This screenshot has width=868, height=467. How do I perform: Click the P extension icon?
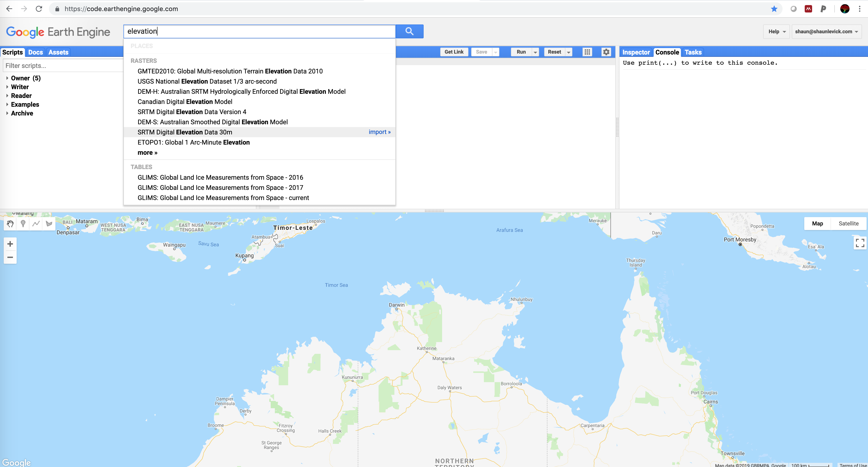[x=823, y=9]
